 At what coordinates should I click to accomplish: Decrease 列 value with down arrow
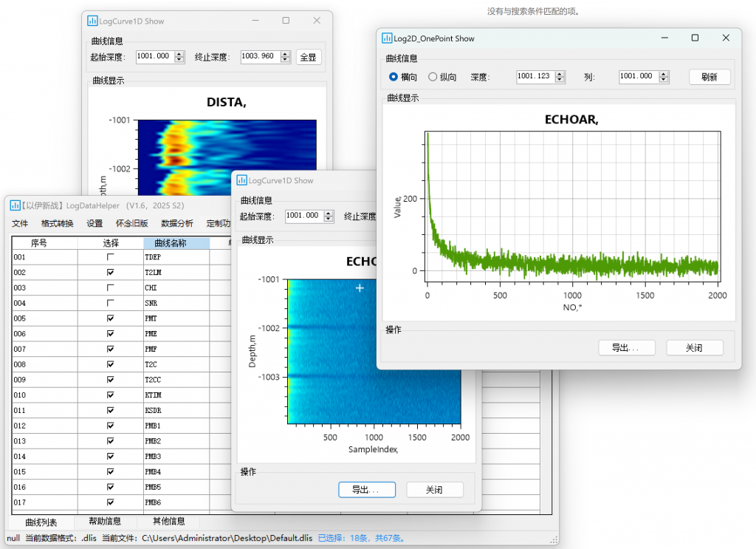click(x=663, y=80)
